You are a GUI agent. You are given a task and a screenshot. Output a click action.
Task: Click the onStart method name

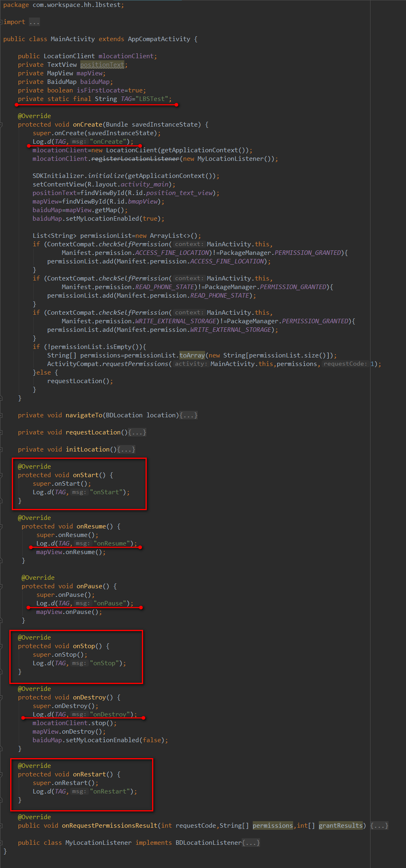(x=86, y=475)
